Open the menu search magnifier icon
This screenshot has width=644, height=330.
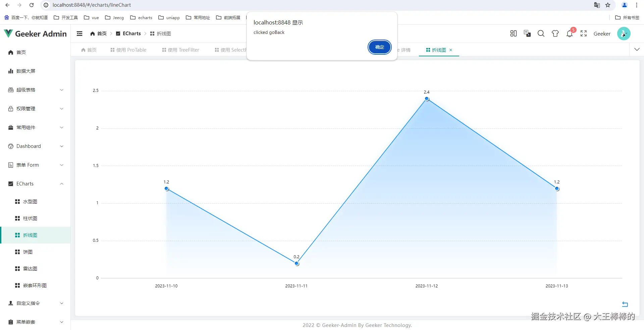pos(541,34)
